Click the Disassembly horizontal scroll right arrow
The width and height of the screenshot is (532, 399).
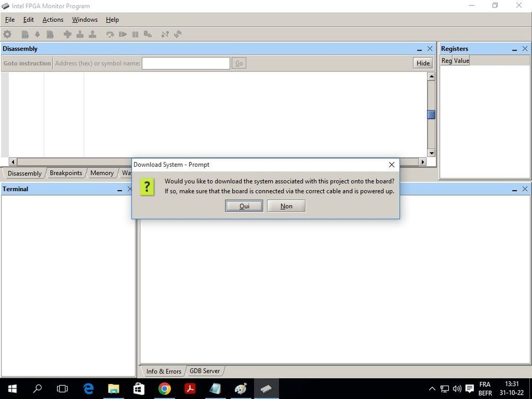[x=422, y=162]
